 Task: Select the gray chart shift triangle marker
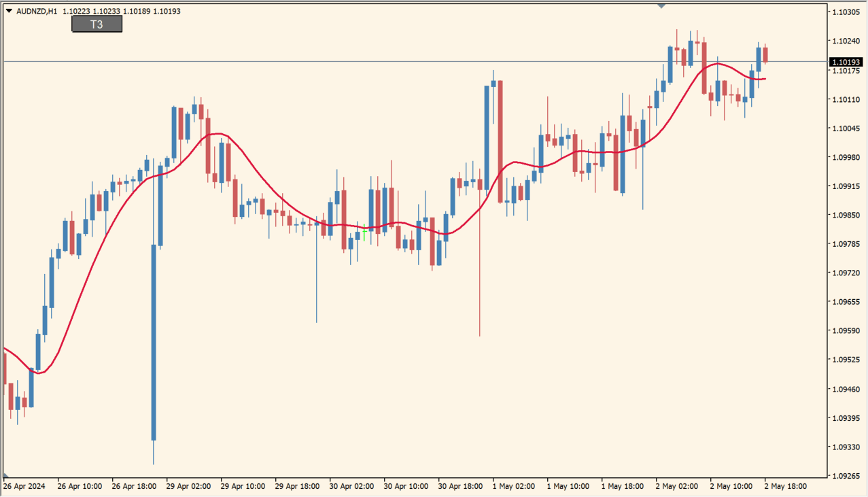pyautogui.click(x=661, y=5)
